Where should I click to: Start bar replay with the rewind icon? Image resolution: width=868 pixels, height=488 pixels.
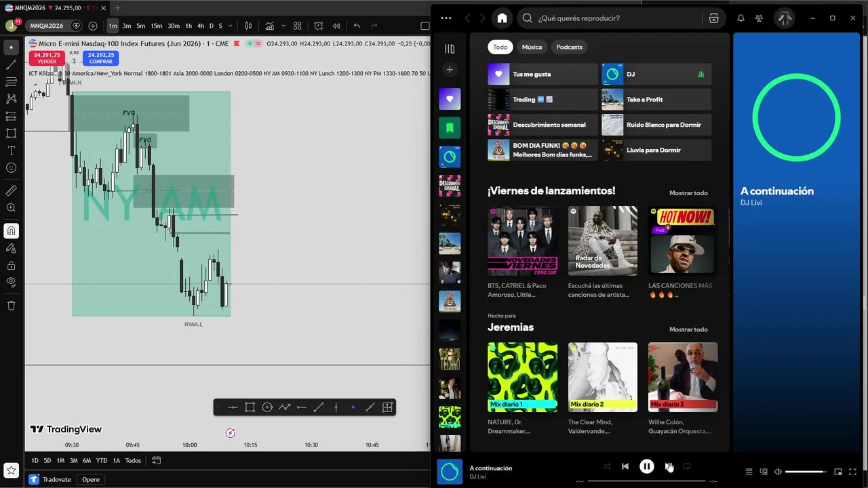336,26
